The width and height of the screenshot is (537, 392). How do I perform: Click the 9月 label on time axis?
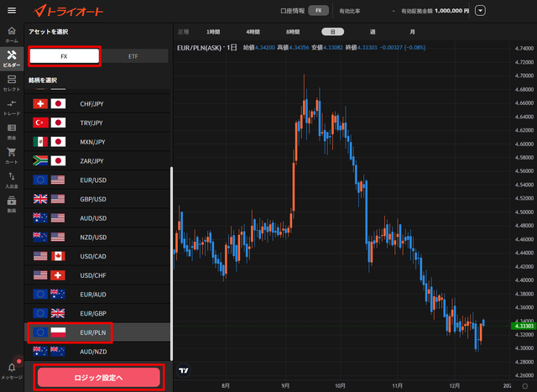click(285, 386)
